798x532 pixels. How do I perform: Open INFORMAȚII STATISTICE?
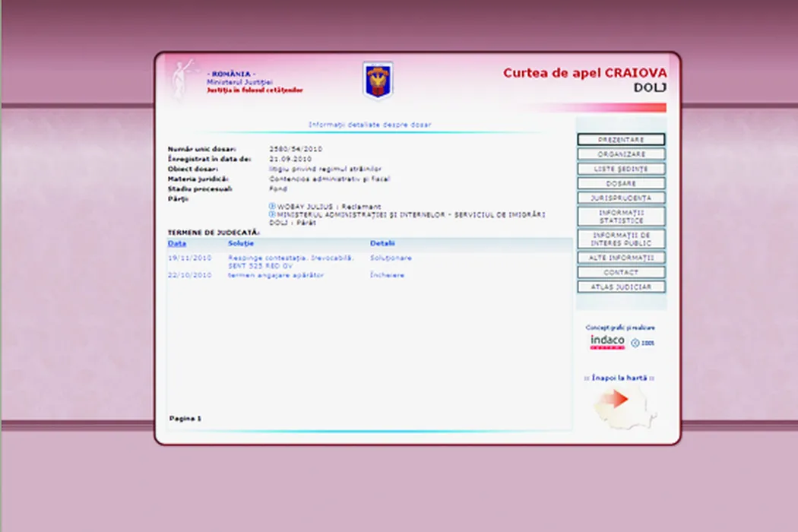(x=621, y=217)
